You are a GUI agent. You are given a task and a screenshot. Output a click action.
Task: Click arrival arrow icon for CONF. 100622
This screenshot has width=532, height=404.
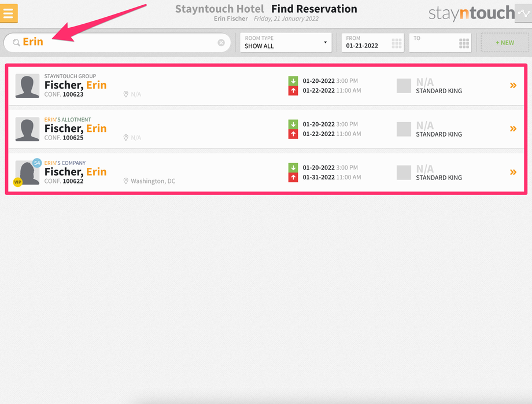tap(293, 168)
